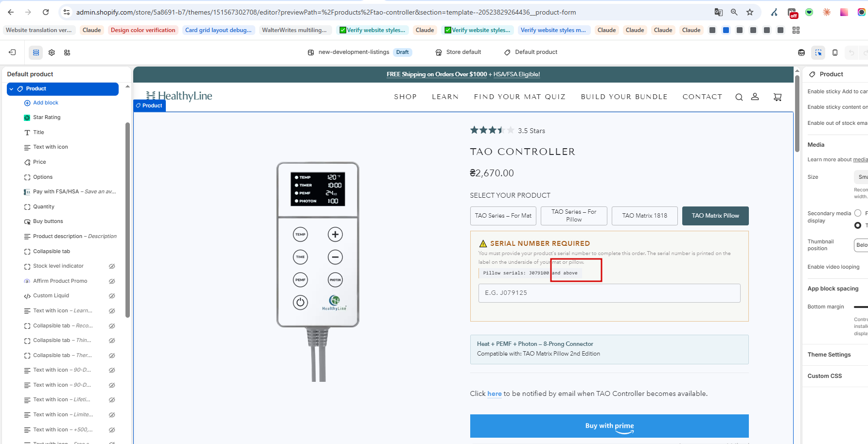The image size is (868, 444).
Task: Click the undo arrow icon
Action: click(x=851, y=52)
